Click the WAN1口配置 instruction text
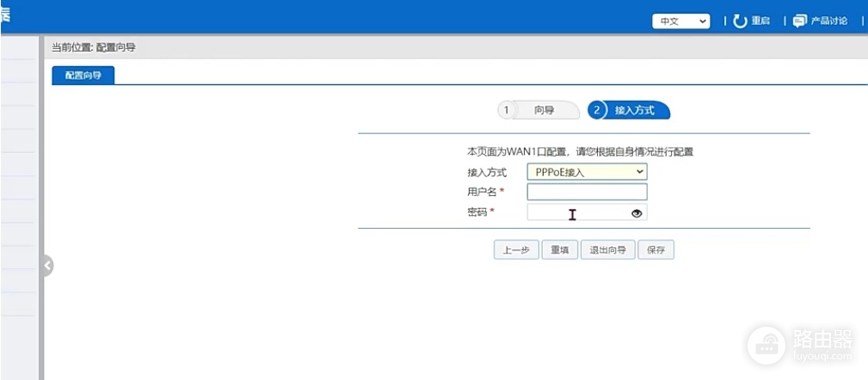The width and height of the screenshot is (868, 380). pyautogui.click(x=580, y=152)
